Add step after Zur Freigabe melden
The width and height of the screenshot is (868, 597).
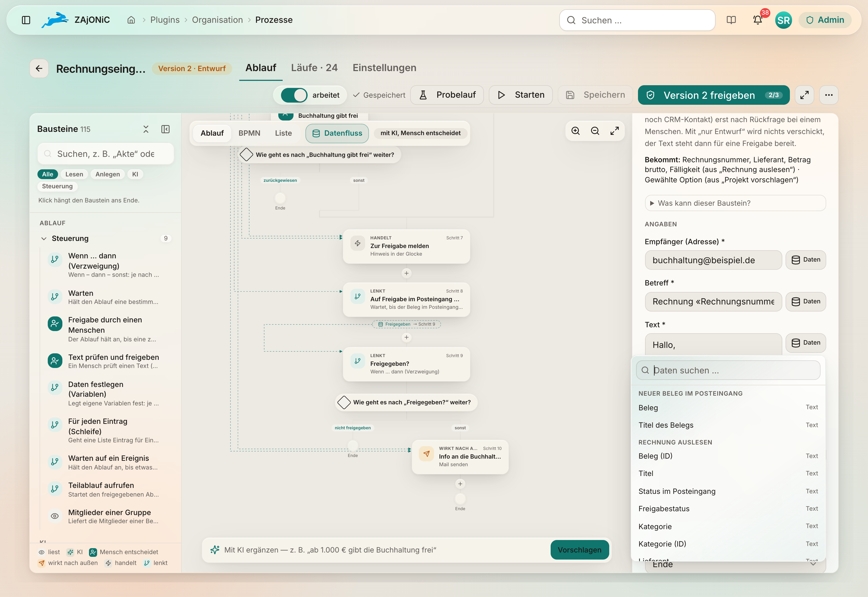406,273
